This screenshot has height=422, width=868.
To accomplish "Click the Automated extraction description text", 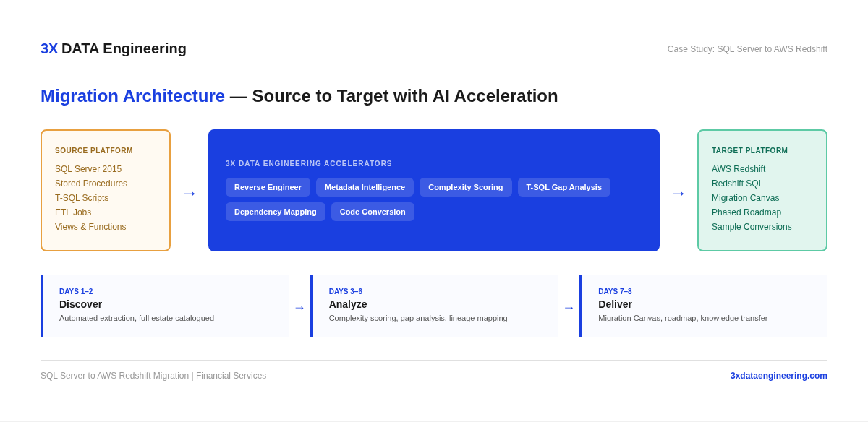I will (137, 318).
